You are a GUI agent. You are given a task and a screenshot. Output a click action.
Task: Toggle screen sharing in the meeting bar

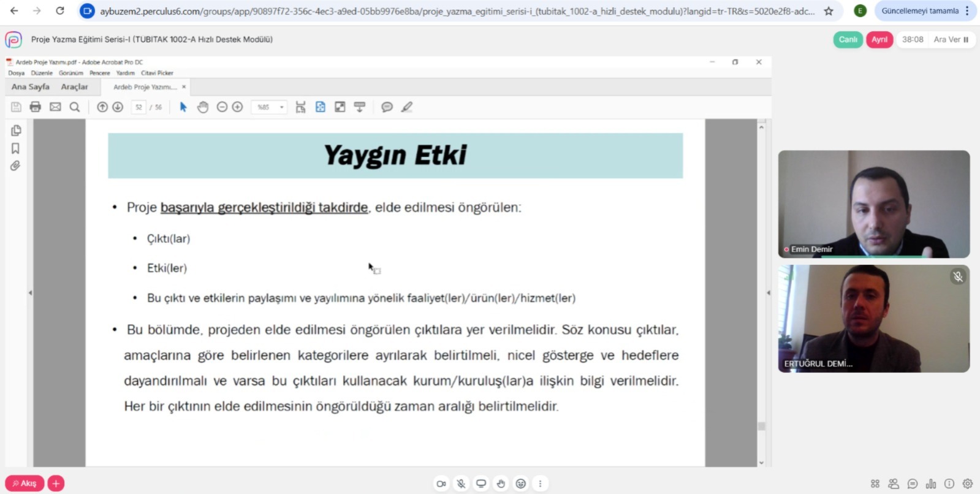[481, 484]
